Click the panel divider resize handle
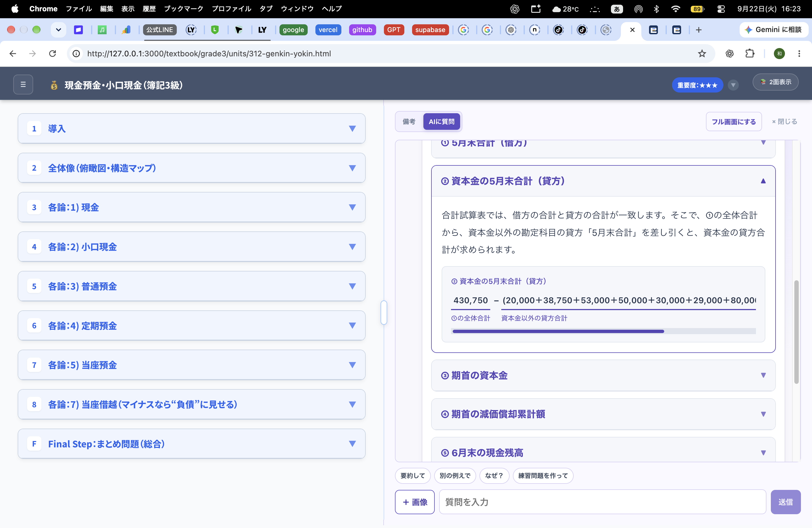Image resolution: width=812 pixels, height=528 pixels. pyautogui.click(x=383, y=312)
